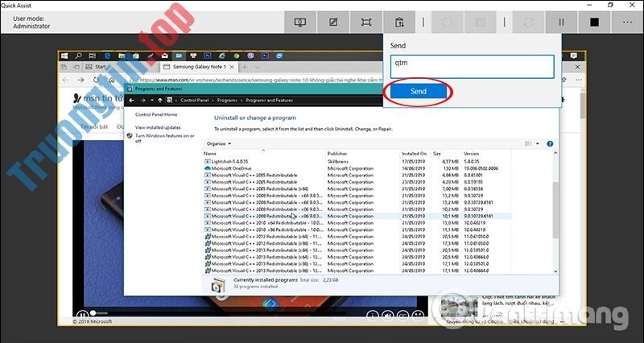
Task: Sort the list by Publisher column header
Action: (x=337, y=153)
